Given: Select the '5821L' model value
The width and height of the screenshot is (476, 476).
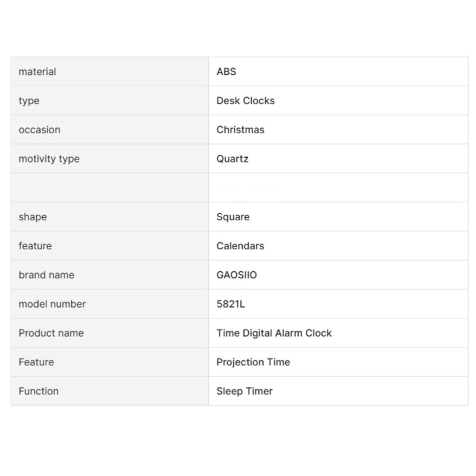Looking at the screenshot, I should pos(231,304).
